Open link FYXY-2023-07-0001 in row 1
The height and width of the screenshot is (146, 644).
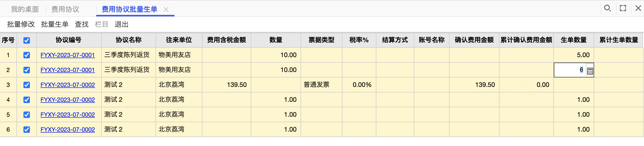(x=68, y=55)
